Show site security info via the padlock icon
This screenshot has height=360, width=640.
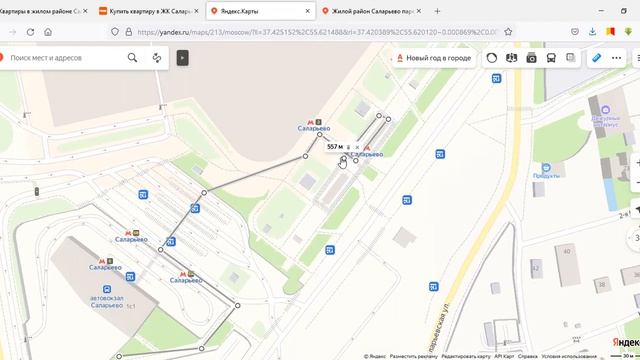point(129,32)
